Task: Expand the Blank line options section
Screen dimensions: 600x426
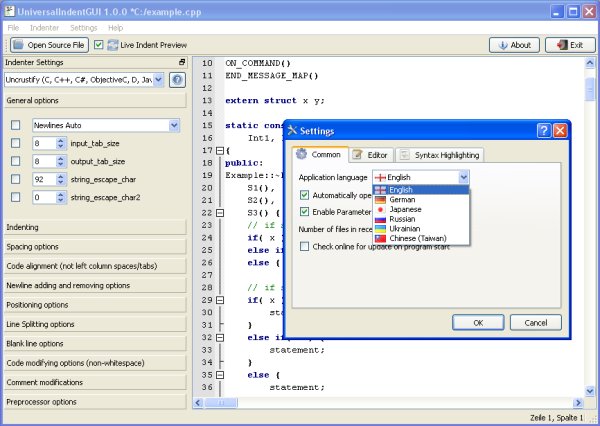Action: 95,344
